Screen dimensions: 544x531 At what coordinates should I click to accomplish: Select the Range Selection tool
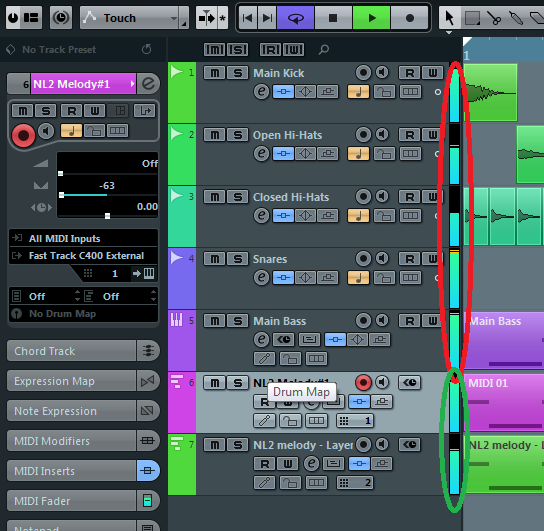[x=472, y=18]
